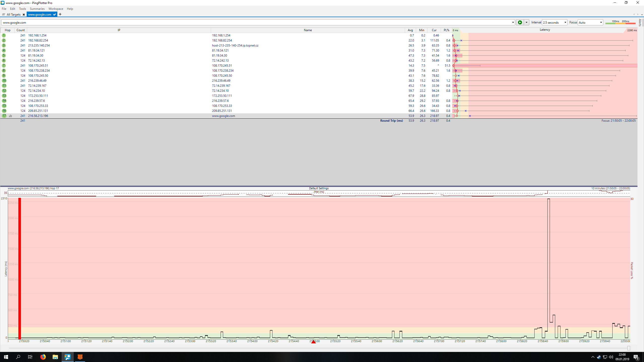Close the All Targets tab
Image resolution: width=644 pixels, height=362 pixels.
point(24,15)
